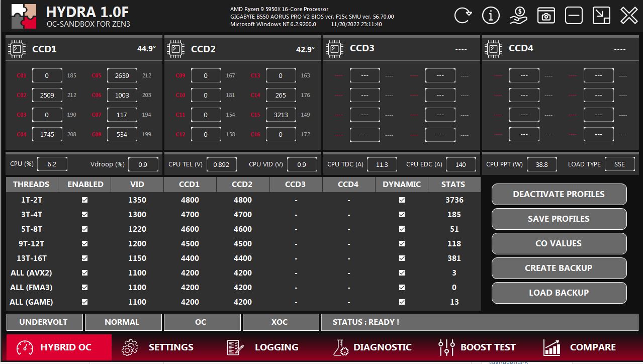Click the Diagnostic flask icon

click(341, 347)
